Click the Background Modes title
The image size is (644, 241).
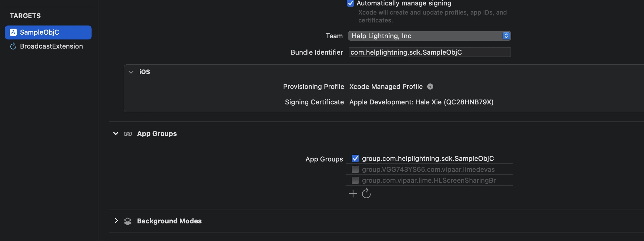[x=169, y=221]
